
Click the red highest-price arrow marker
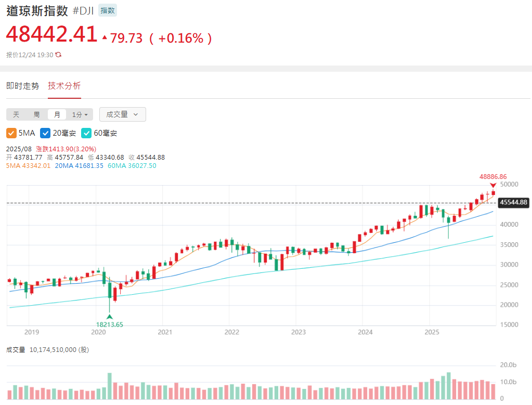(x=493, y=186)
